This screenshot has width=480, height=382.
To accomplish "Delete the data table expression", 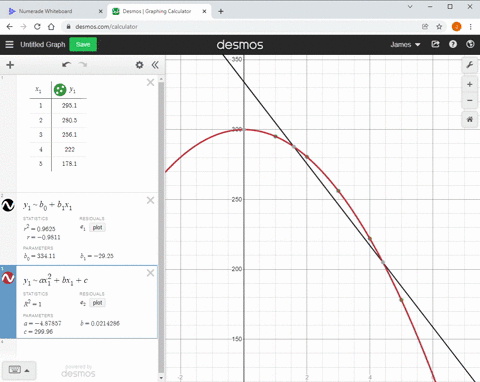I will (x=150, y=82).
